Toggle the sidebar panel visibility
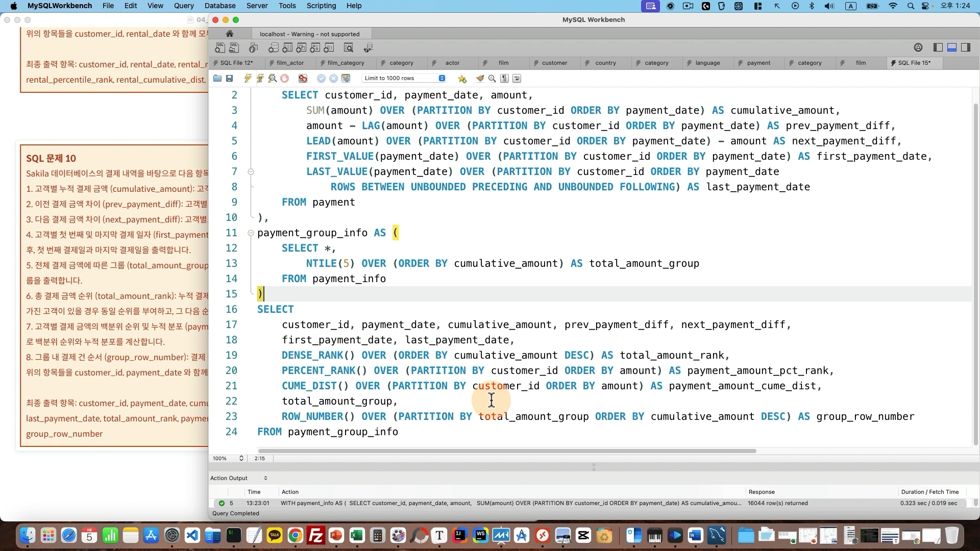The height and width of the screenshot is (551, 980). pos(938,47)
